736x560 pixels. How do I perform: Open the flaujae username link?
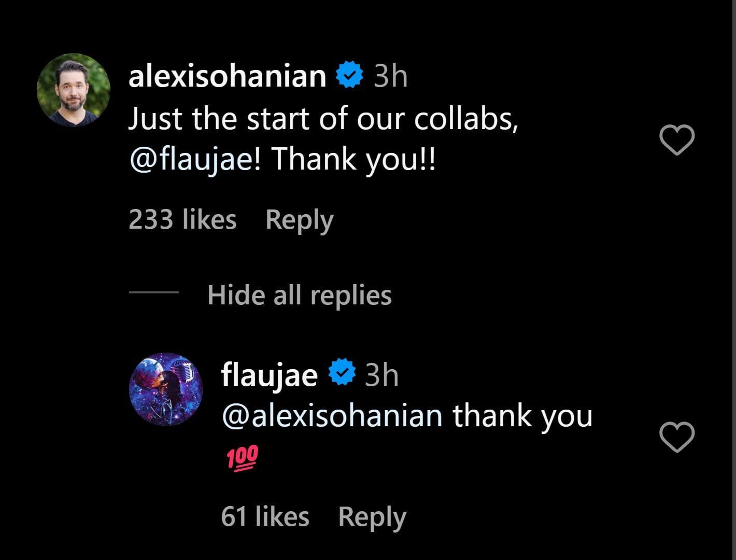click(x=269, y=374)
